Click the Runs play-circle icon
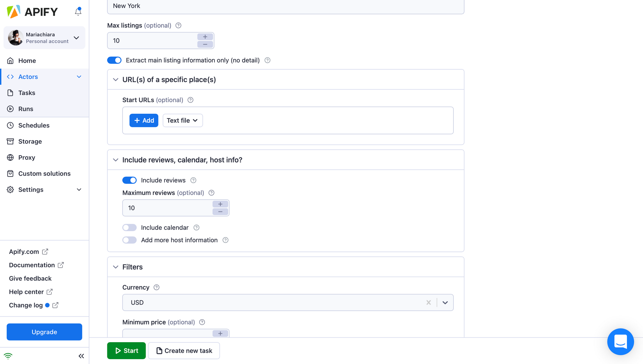Screen dimensions: 643x364 tap(10, 109)
